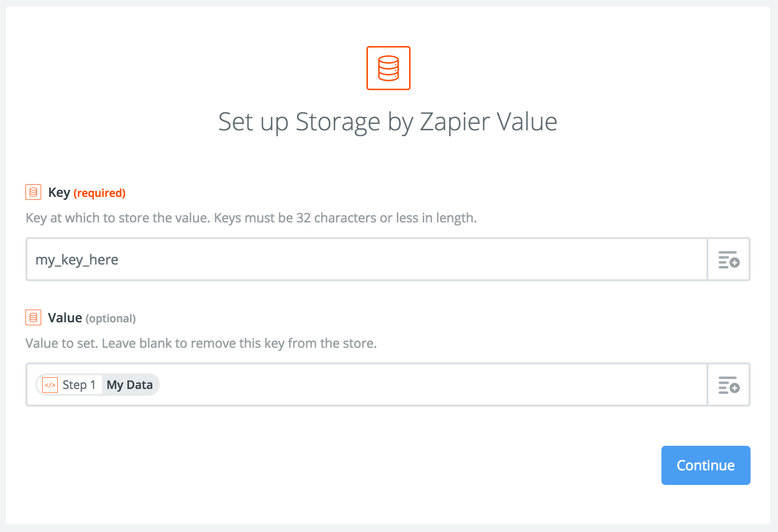Click the Key field label
778x532 pixels.
tap(59, 193)
